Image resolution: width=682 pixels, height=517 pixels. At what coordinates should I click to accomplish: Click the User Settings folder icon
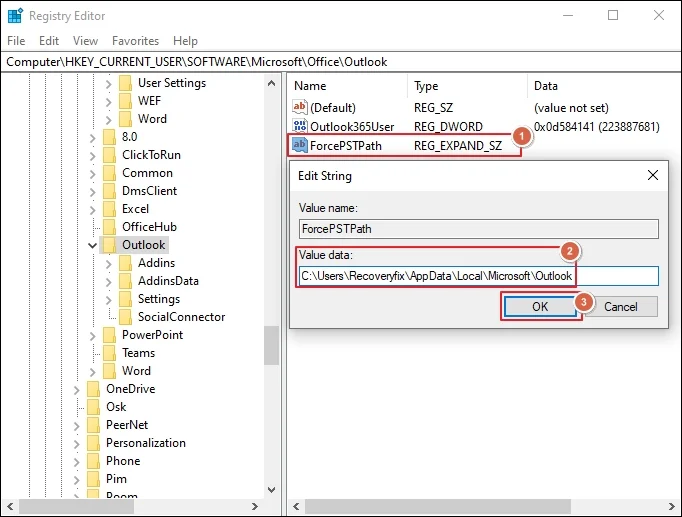126,83
